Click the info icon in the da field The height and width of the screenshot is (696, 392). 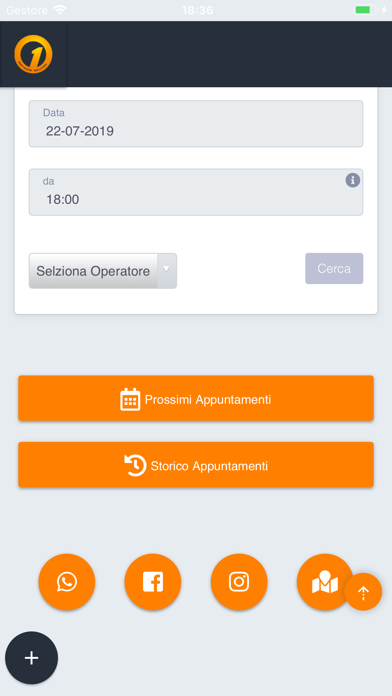pos(353,180)
